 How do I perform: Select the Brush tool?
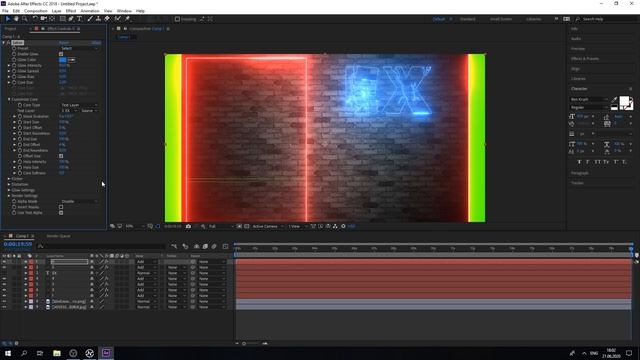coord(90,19)
